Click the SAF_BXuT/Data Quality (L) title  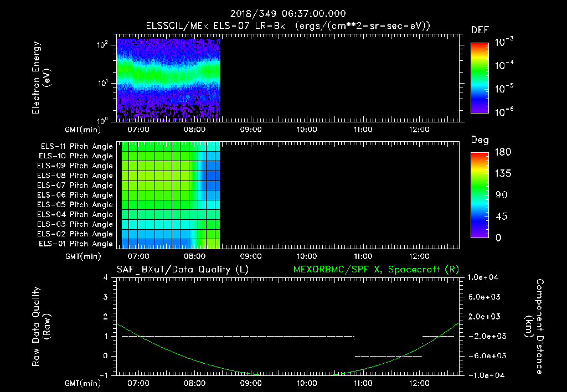183,270
